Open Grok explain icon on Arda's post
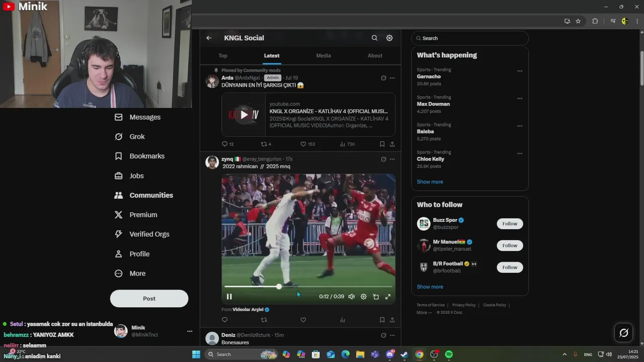The height and width of the screenshot is (362, 644). coord(383,78)
